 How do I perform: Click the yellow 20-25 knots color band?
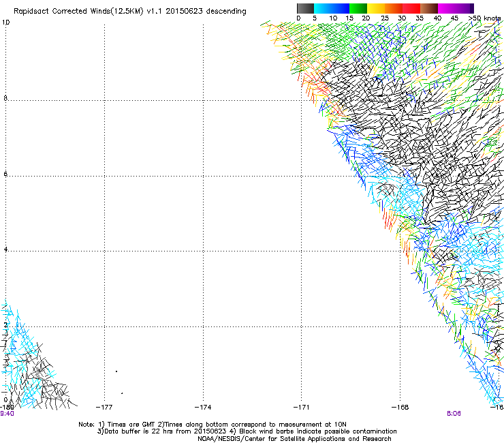[376, 8]
